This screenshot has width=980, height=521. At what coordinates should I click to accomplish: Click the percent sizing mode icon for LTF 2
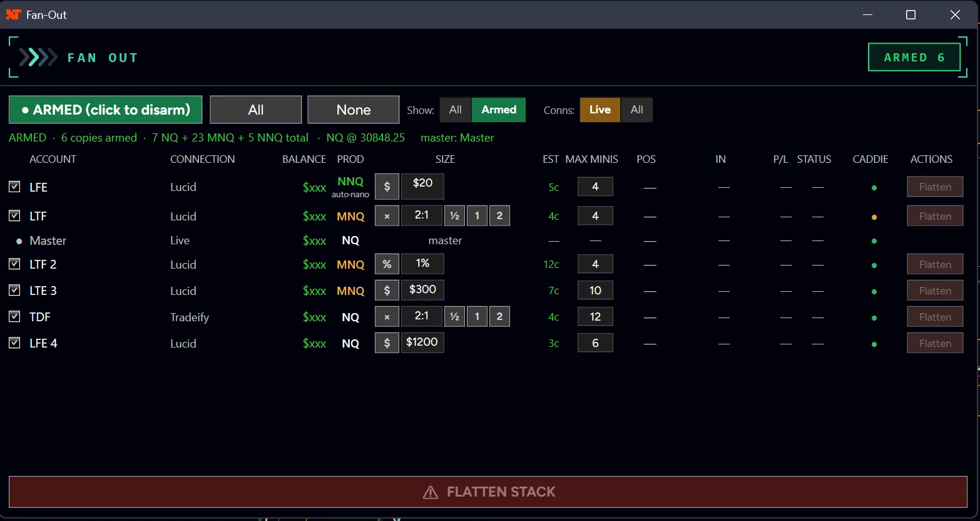pyautogui.click(x=387, y=264)
